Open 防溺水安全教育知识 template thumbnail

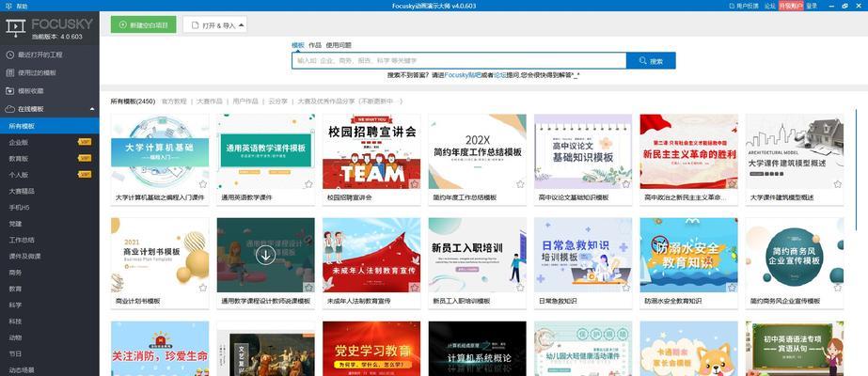[x=688, y=255]
